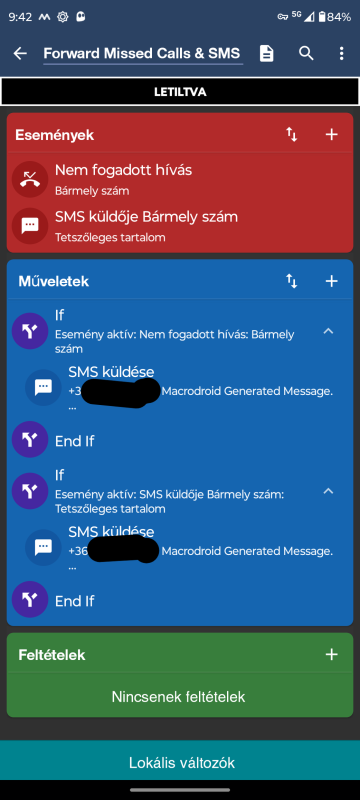Toggle the LETILTVA disabled status bar

[x=180, y=92]
